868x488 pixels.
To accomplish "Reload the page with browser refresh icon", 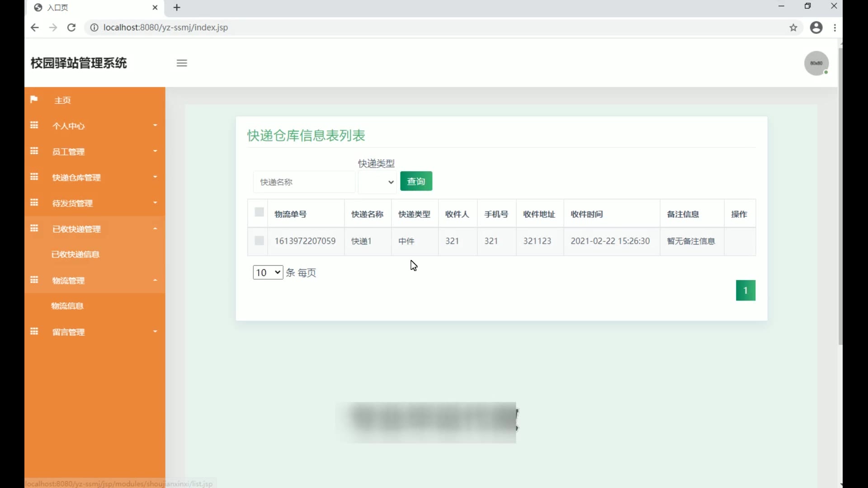I will point(71,28).
